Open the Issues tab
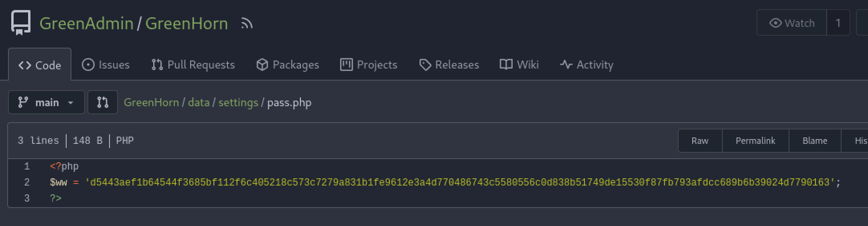 pyautogui.click(x=106, y=65)
